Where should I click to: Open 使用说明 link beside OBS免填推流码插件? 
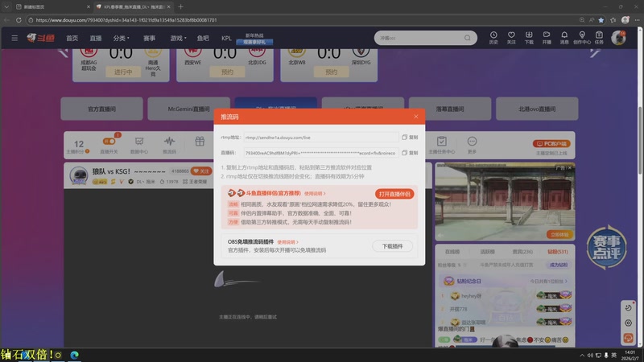point(287,242)
